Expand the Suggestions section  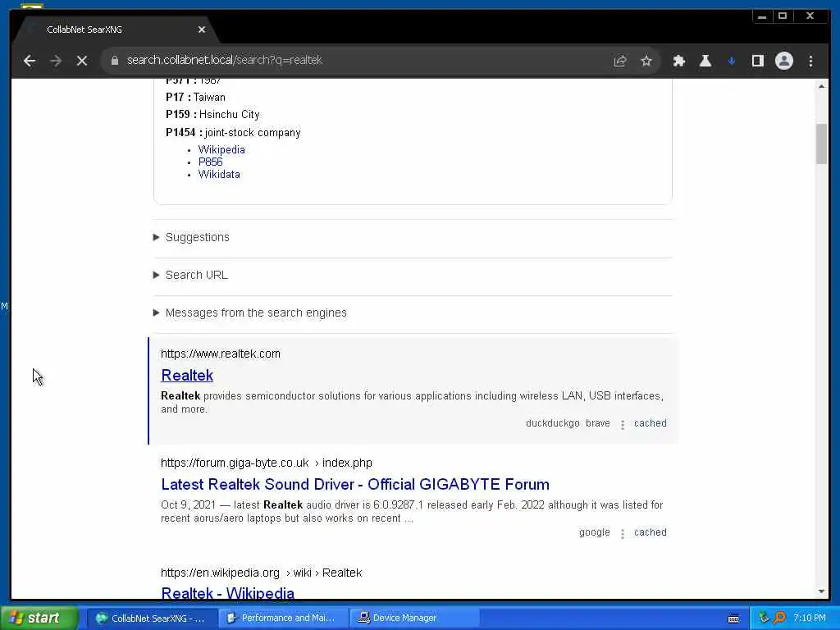click(191, 237)
